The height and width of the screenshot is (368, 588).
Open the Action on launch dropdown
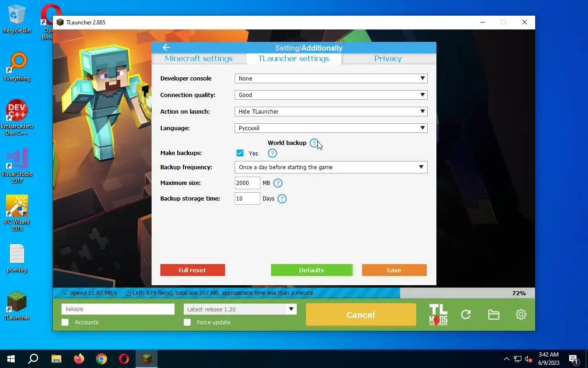click(x=331, y=112)
